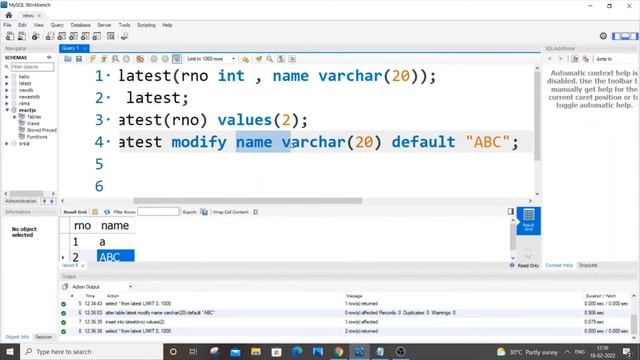Toggle the auto-commit mode button
The image size is (640, 360).
(176, 59)
